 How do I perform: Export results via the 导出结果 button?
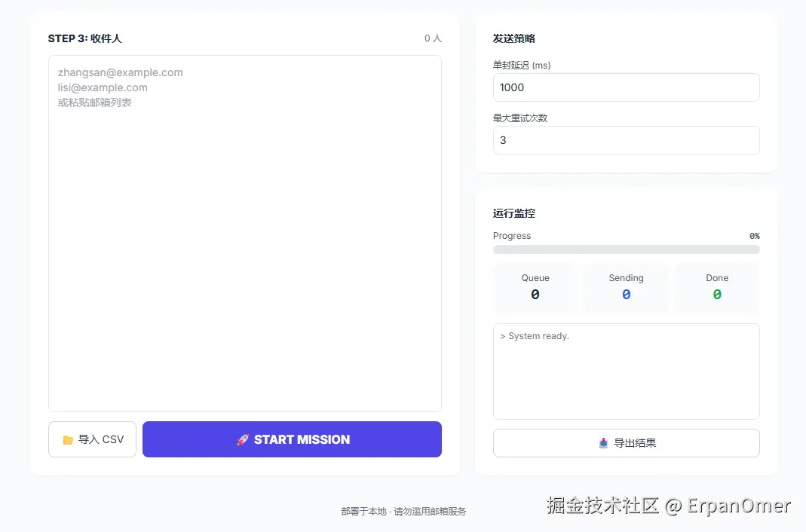pyautogui.click(x=626, y=443)
